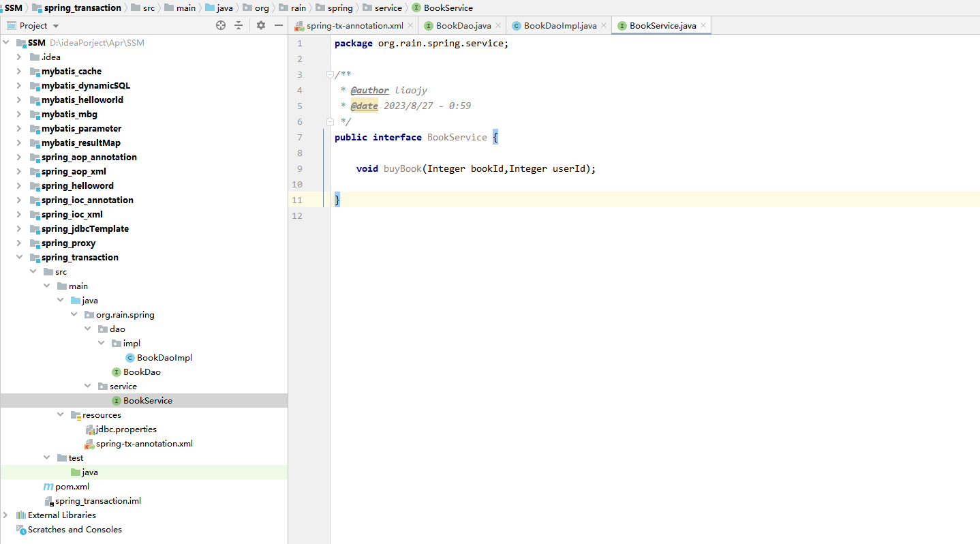Select the impl package in tree
This screenshot has height=544, width=980.
coord(132,344)
